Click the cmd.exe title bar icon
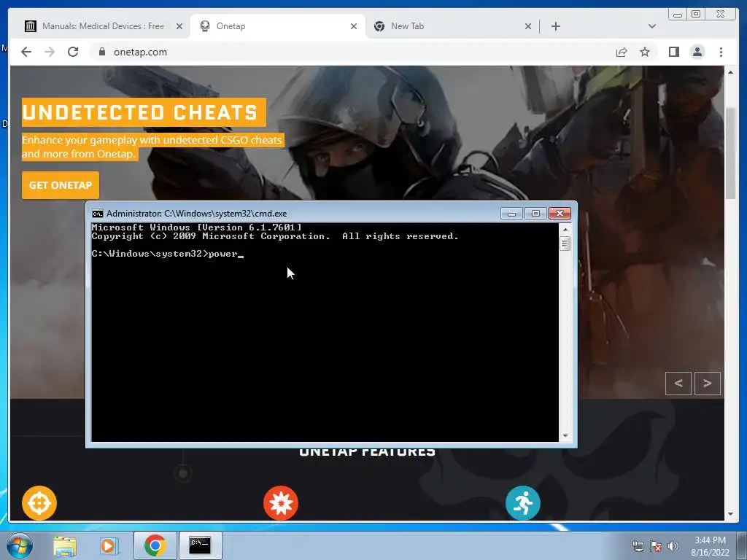747x560 pixels. pyautogui.click(x=98, y=214)
